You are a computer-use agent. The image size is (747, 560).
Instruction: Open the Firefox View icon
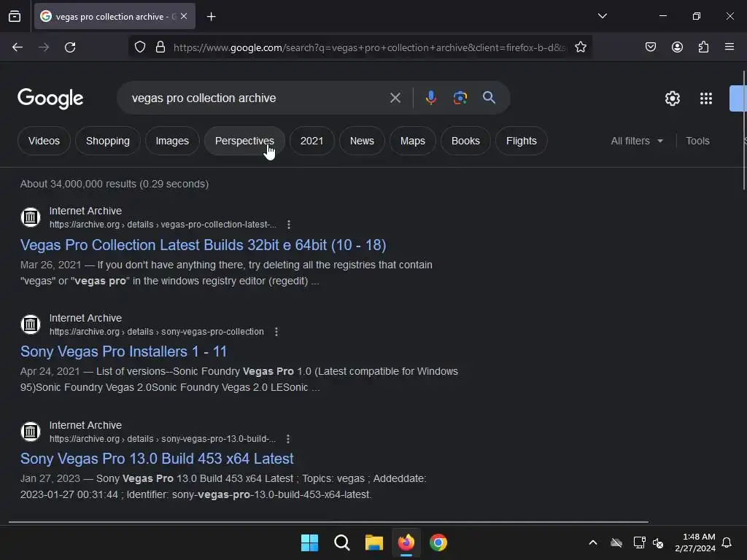pyautogui.click(x=15, y=16)
